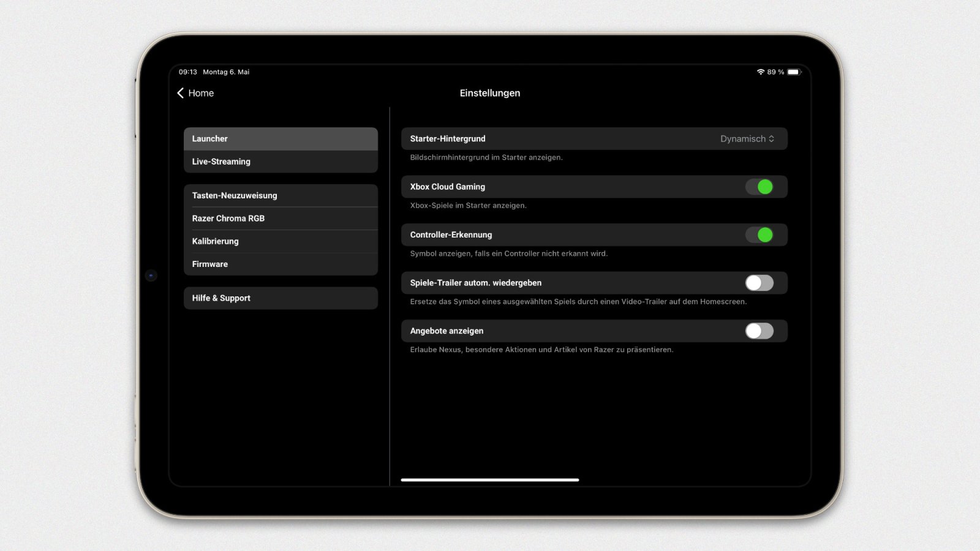980x551 pixels.
Task: Open the Tasten-Neuzuweisung section
Action: click(281, 195)
